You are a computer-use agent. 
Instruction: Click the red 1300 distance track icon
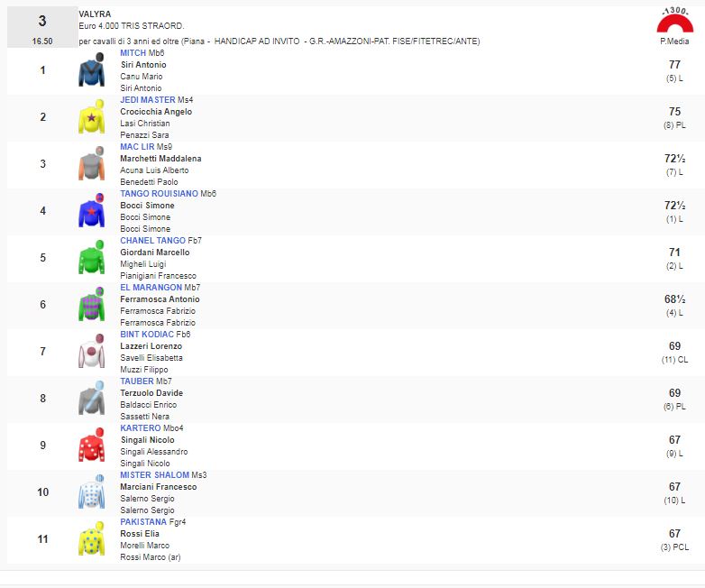click(674, 21)
